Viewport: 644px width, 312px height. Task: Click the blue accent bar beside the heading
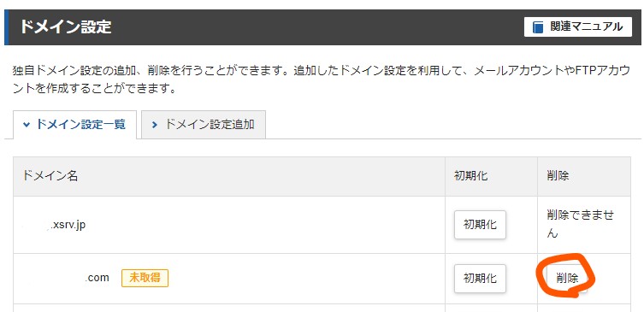tap(7, 27)
